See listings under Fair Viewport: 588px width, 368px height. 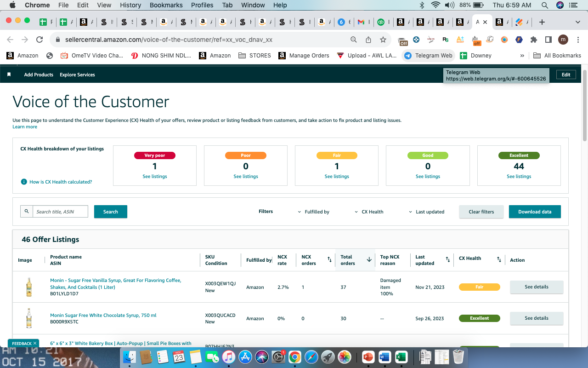pos(337,177)
